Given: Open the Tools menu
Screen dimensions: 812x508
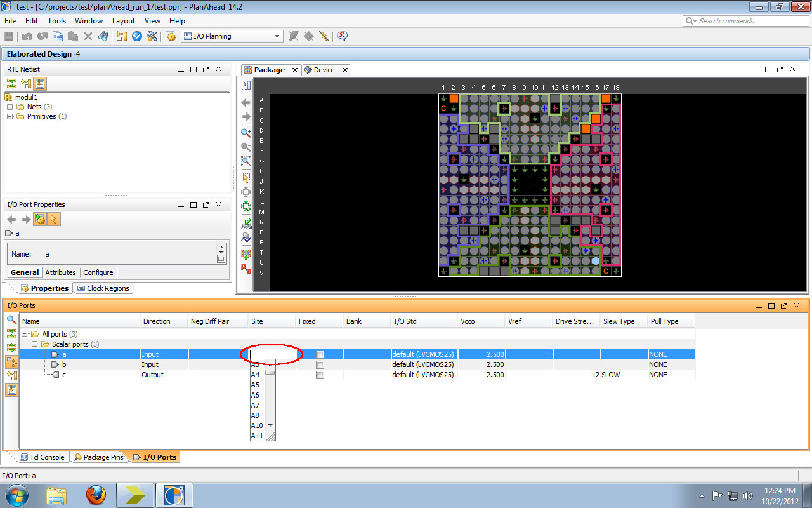Looking at the screenshot, I should pos(56,20).
